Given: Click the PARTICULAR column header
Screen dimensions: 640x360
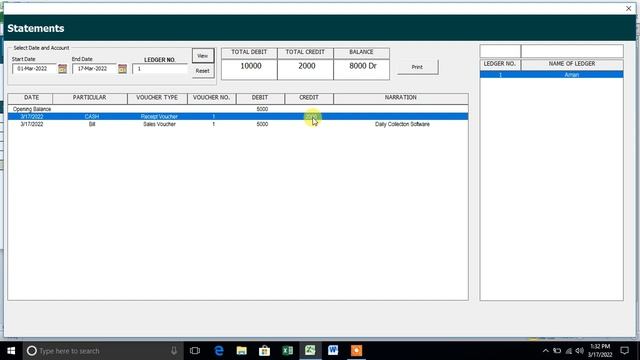Looking at the screenshot, I should (x=90, y=98).
